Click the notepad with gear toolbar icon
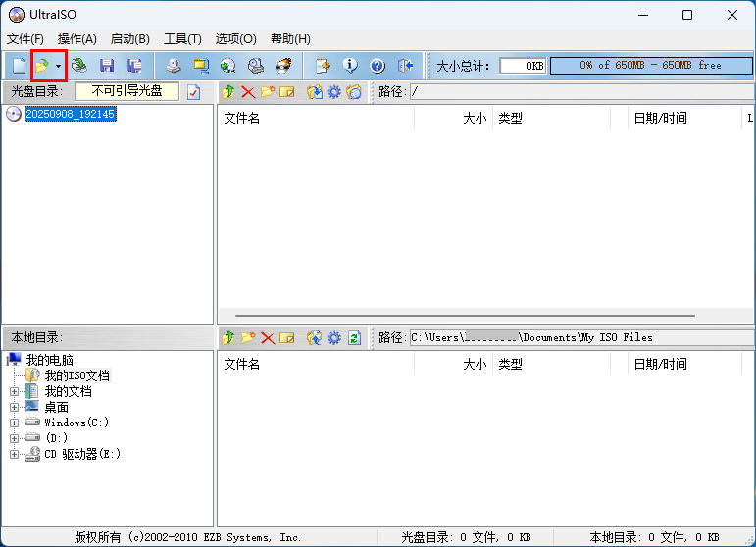This screenshot has height=547, width=756. click(323, 66)
